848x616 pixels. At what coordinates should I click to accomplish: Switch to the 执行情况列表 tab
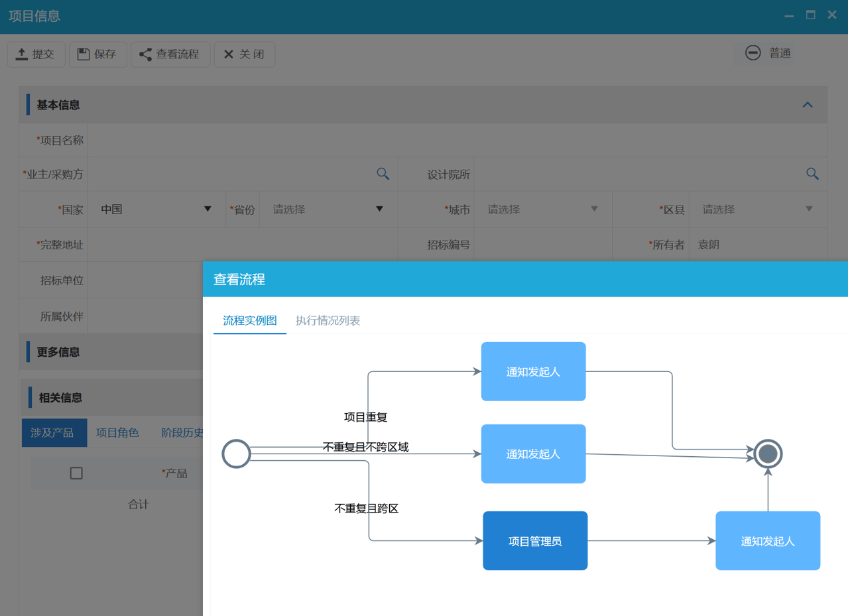(328, 321)
